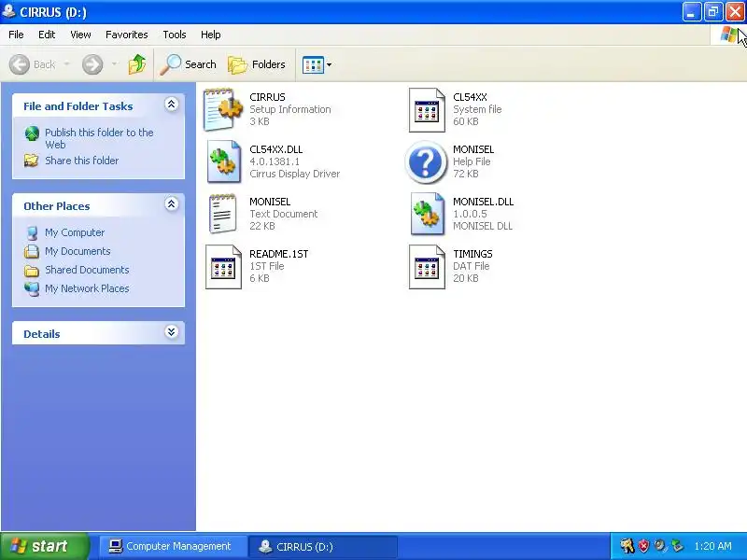The height and width of the screenshot is (560, 747).
Task: Select the MONISEL.DLL file icon
Action: tap(427, 214)
